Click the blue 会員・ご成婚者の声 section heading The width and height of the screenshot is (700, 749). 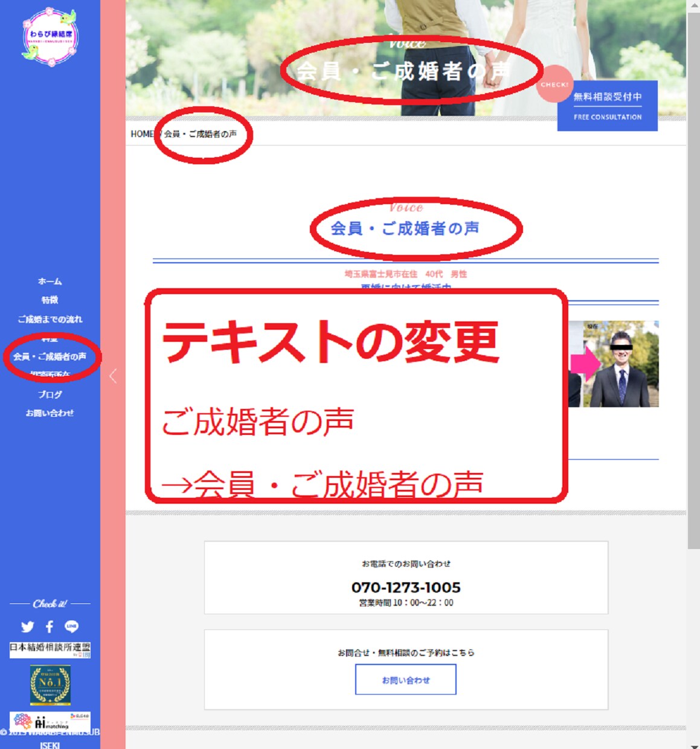(405, 228)
